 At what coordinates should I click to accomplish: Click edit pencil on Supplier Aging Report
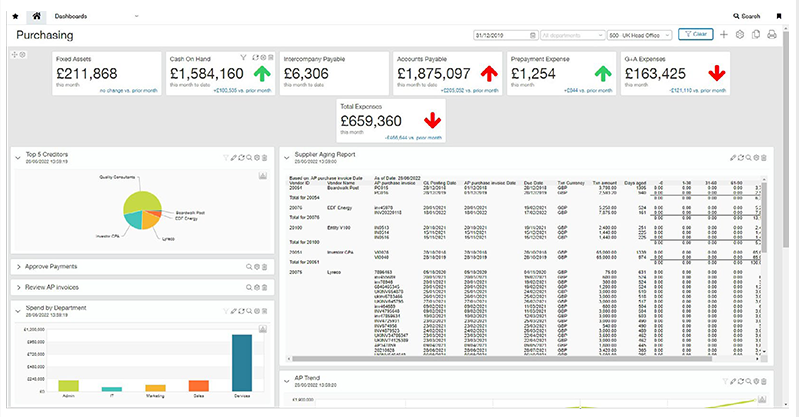click(x=733, y=158)
